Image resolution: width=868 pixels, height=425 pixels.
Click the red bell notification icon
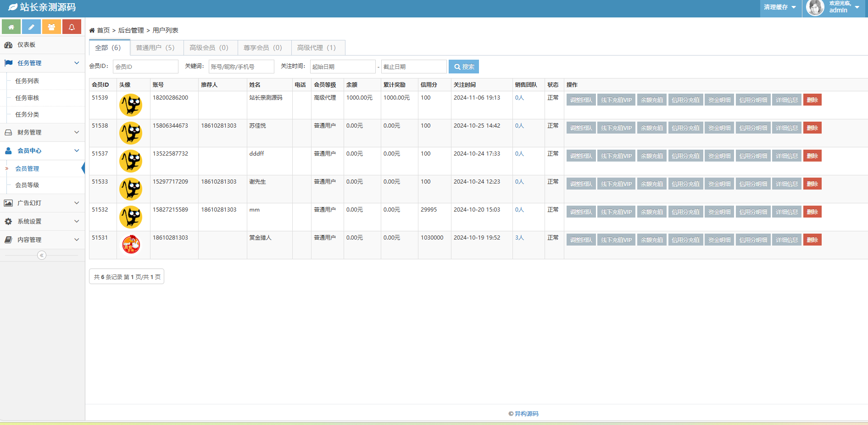pyautogui.click(x=72, y=27)
